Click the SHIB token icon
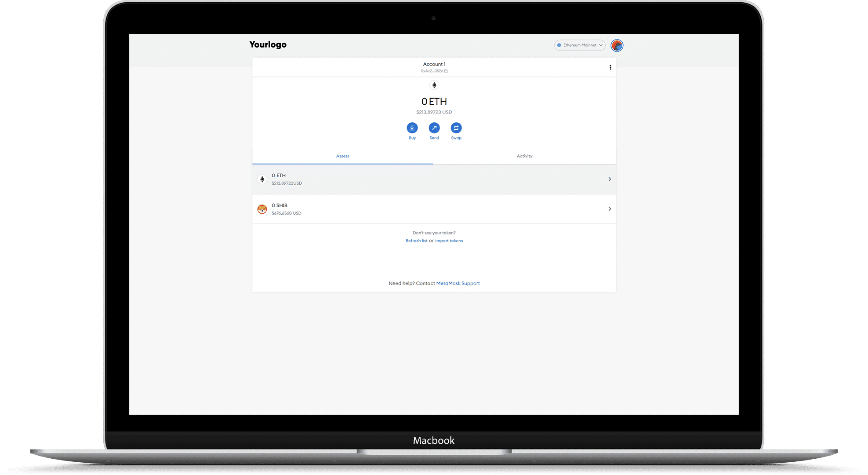 pyautogui.click(x=262, y=209)
